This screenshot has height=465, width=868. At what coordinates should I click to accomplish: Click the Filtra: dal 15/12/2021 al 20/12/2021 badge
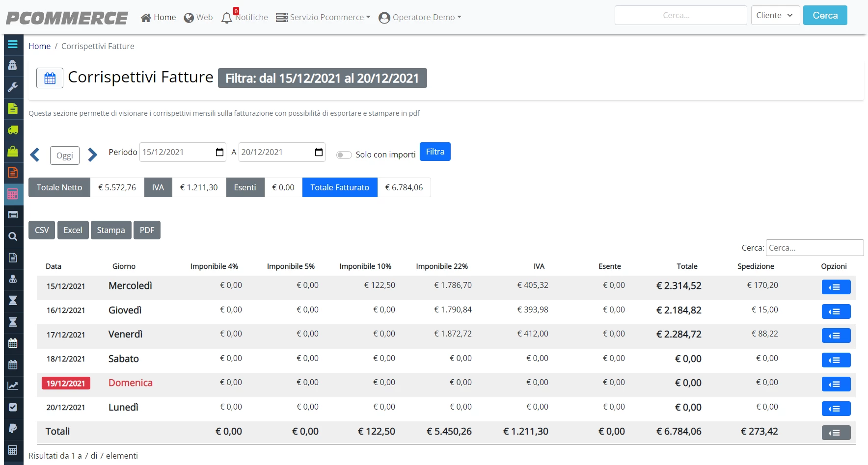[323, 78]
